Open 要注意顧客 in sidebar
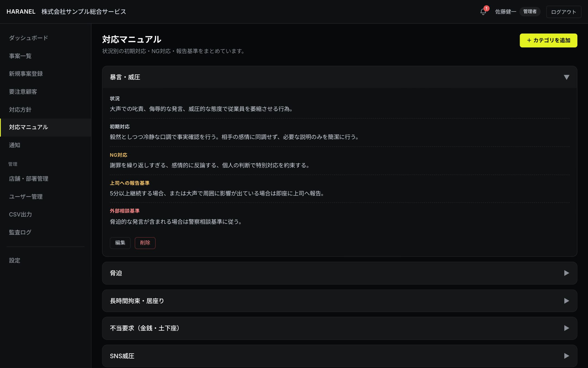Viewport: 588px width, 368px height. pyautogui.click(x=46, y=92)
